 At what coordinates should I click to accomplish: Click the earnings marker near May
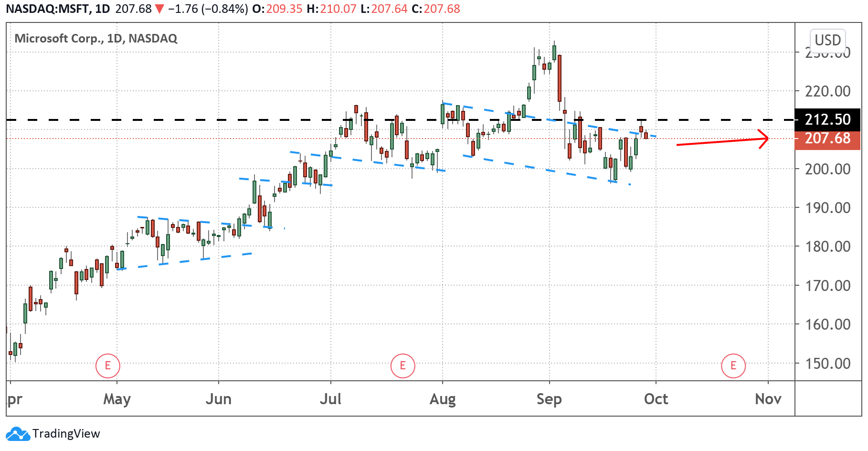107,366
